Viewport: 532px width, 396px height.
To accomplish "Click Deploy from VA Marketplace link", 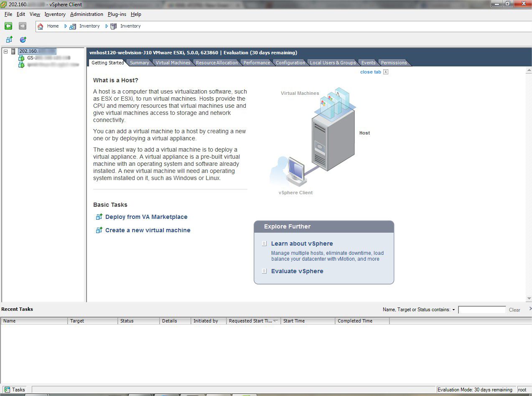I will tap(146, 217).
